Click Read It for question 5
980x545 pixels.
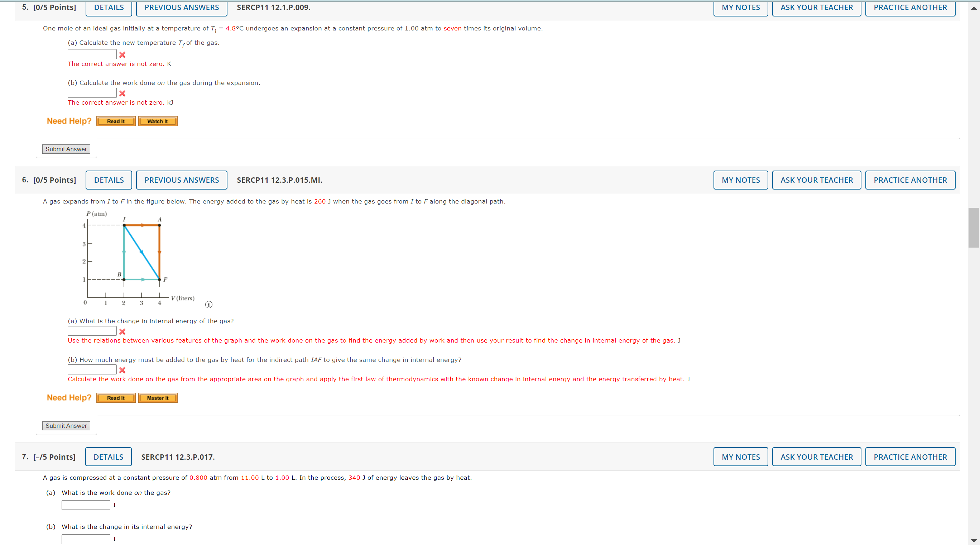(x=116, y=121)
